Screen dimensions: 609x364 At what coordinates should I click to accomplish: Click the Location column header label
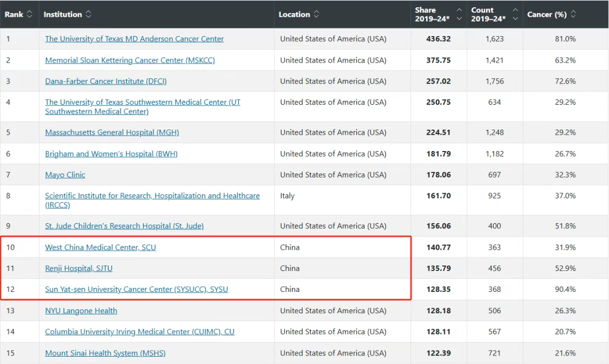click(x=294, y=14)
